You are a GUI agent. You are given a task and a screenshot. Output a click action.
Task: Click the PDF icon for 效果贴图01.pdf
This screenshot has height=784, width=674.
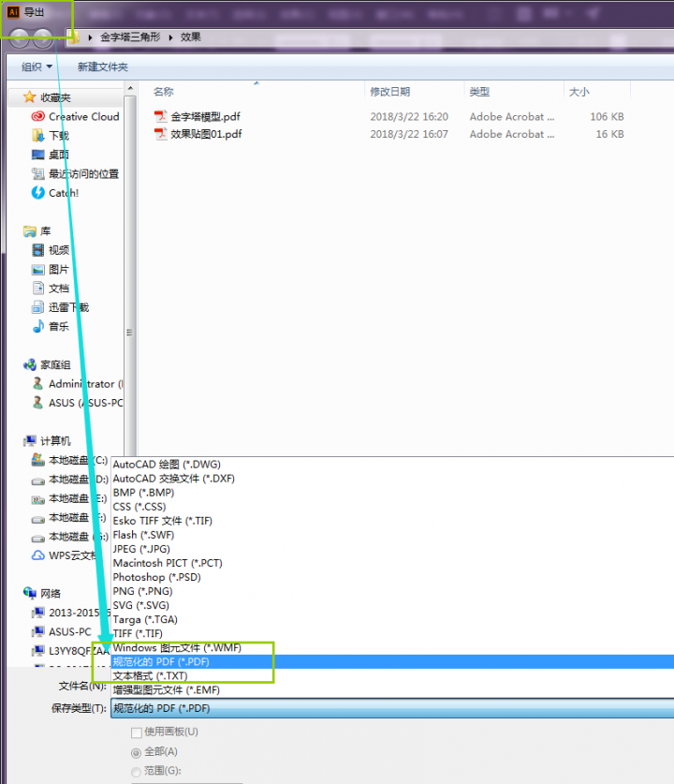(161, 134)
